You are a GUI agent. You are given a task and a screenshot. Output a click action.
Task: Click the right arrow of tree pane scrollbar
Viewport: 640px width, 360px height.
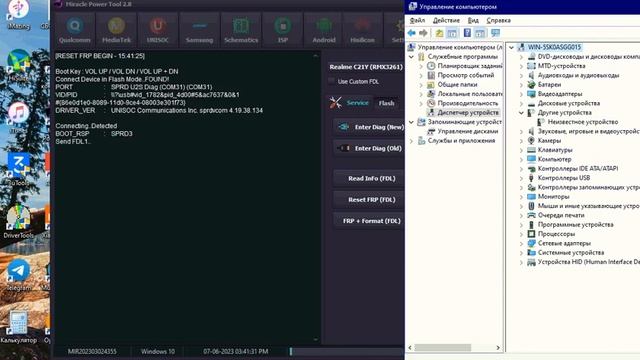tap(498, 347)
